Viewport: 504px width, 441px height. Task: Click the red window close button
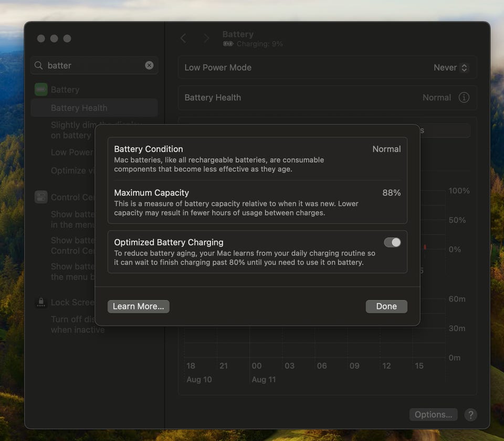click(41, 38)
